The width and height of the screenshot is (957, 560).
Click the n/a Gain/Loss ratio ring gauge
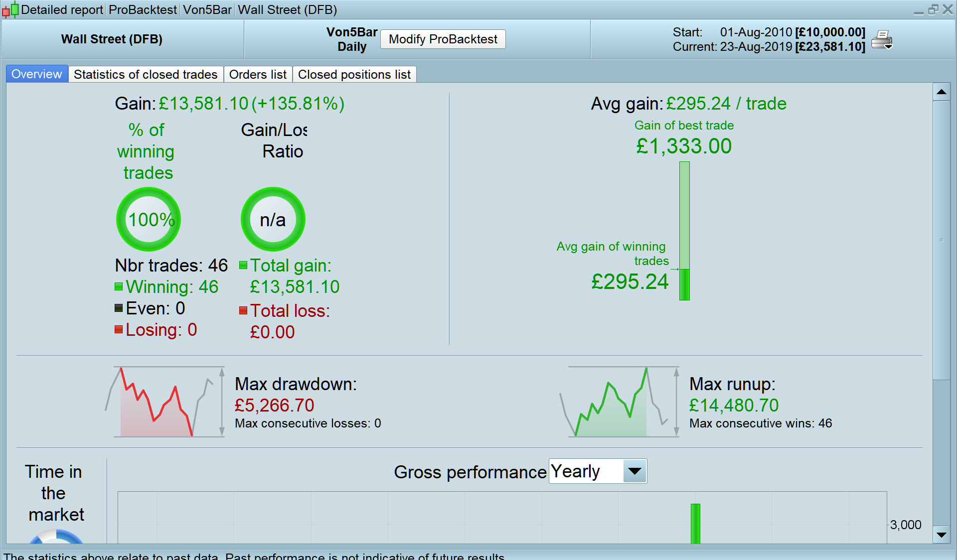pos(273,219)
